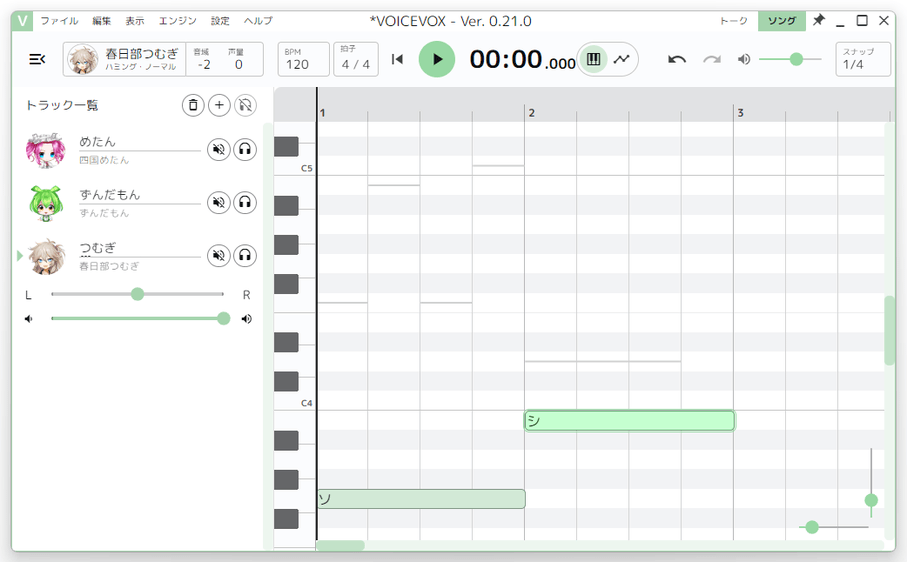Start playback with the green play button
The height and width of the screenshot is (562, 907).
437,59
